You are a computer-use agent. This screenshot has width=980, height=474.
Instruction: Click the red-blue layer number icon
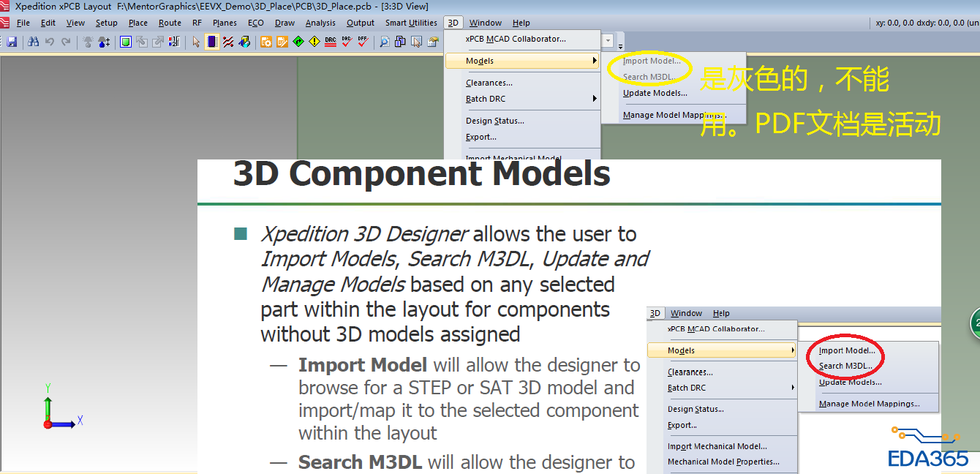(x=174, y=42)
